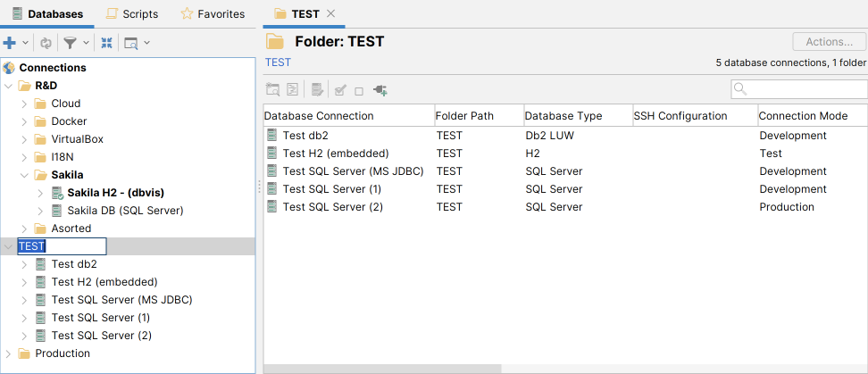Click the refresh arrows icon in Databases toolbar

(x=46, y=43)
